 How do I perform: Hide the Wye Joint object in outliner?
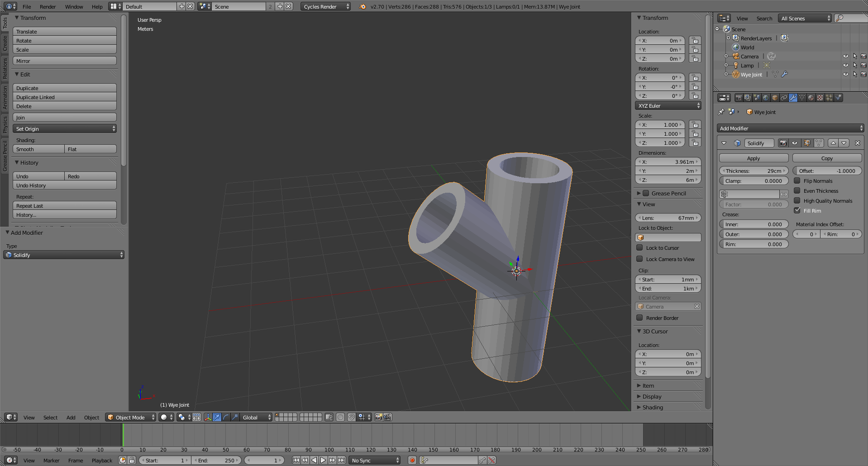coord(845,74)
